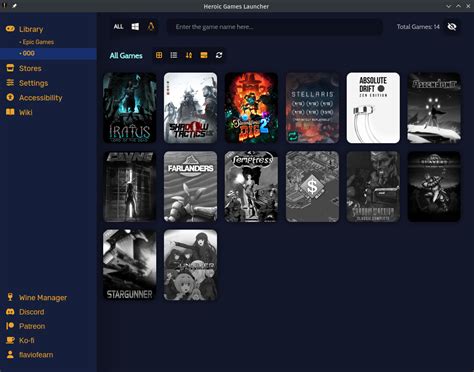Open the Farlanders game card
474x372 pixels.
click(x=190, y=187)
